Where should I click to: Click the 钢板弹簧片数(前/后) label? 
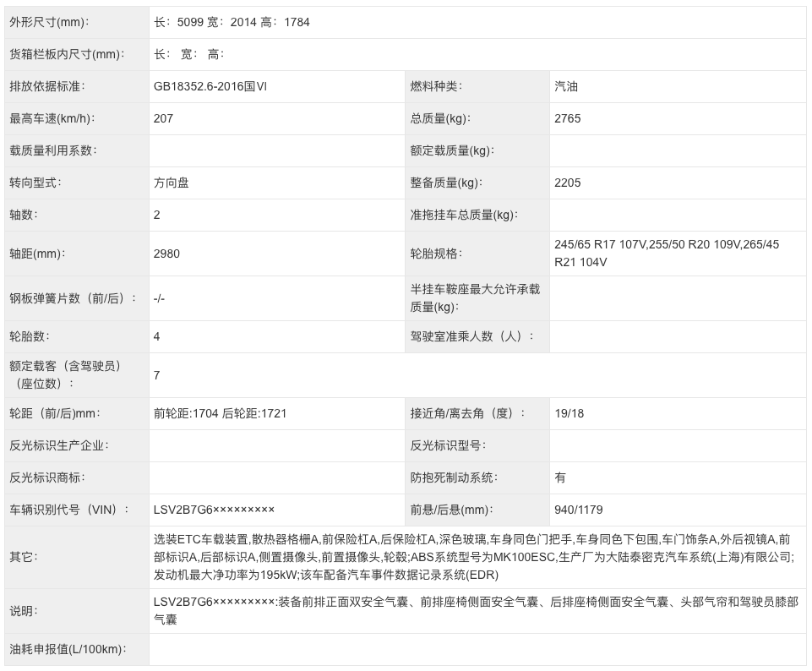tap(73, 298)
